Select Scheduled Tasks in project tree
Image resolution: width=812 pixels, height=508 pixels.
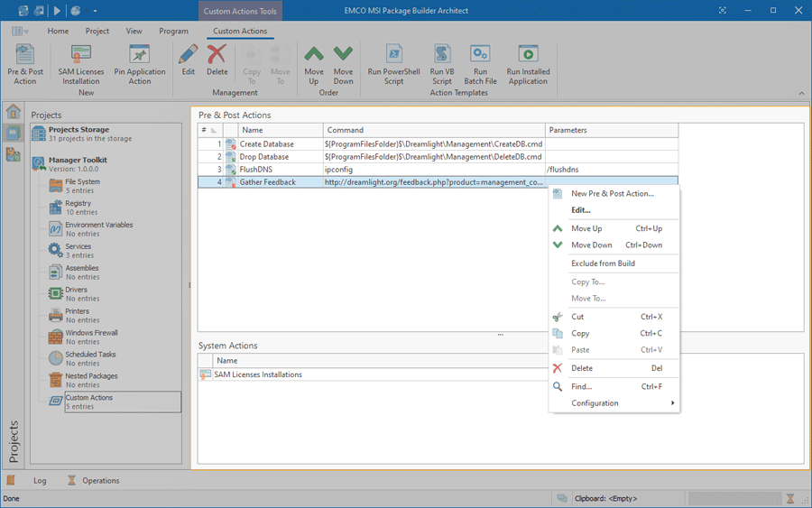point(90,359)
